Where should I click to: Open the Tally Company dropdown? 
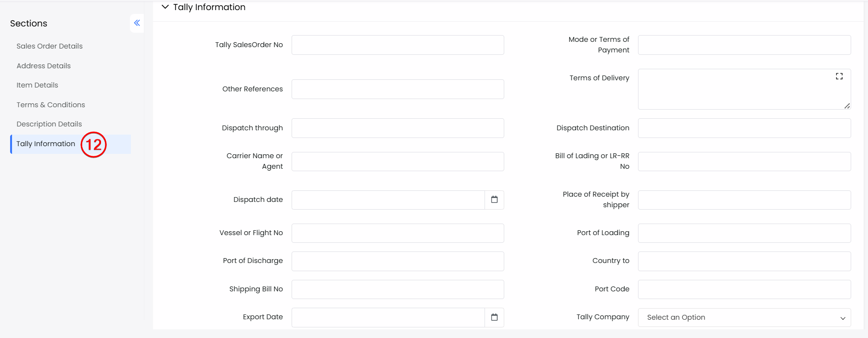coord(744,317)
